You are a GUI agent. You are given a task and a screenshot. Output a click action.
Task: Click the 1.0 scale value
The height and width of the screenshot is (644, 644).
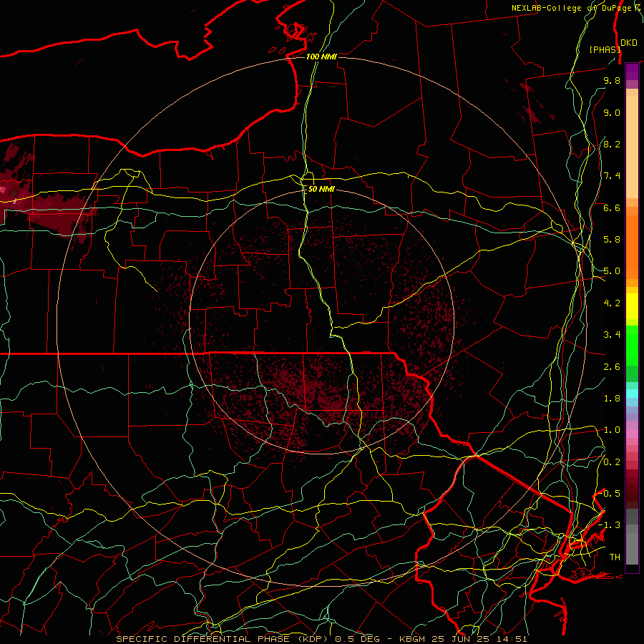tap(612, 430)
